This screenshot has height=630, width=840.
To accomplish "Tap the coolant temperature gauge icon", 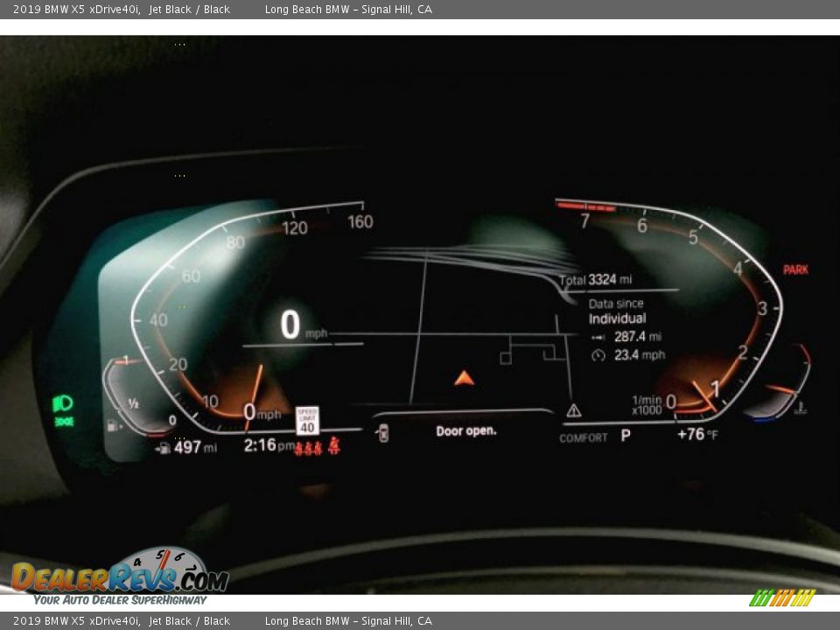I will 800,408.
